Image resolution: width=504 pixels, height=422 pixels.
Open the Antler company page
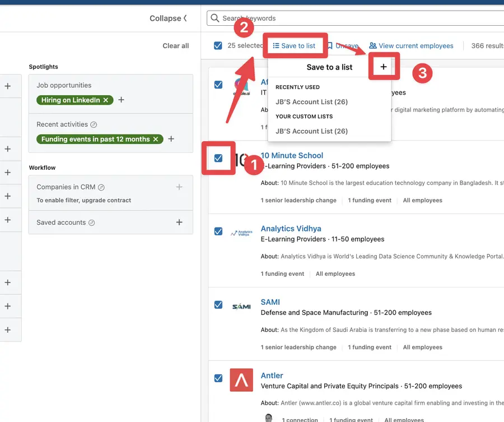(272, 375)
